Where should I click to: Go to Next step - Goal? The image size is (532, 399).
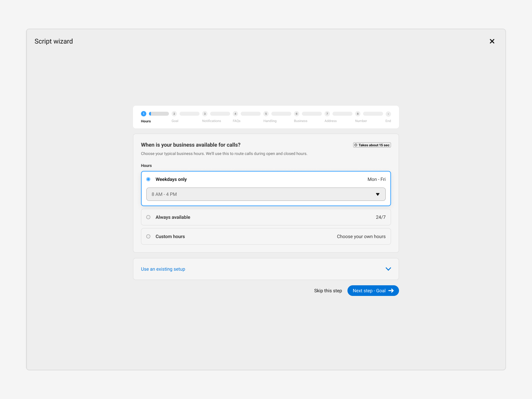373,291
